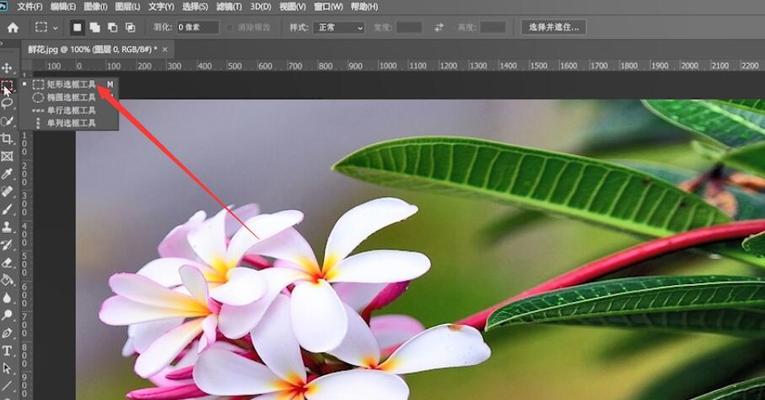The height and width of the screenshot is (400, 765).
Task: Select the Rectangular Marquee tool in toolbar
Action: click(7, 86)
